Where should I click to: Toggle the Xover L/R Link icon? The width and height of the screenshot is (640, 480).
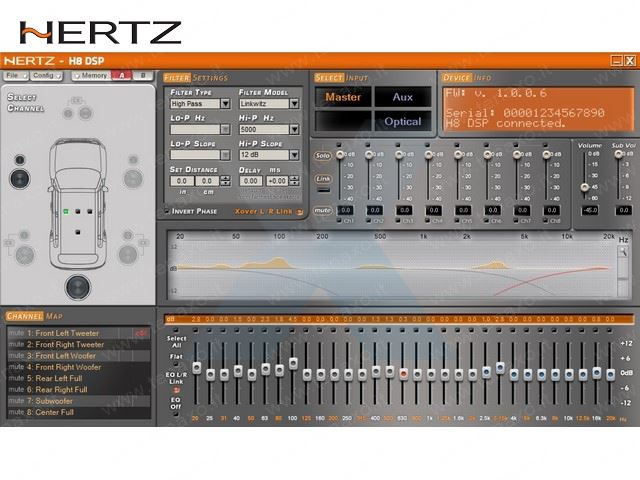point(299,211)
